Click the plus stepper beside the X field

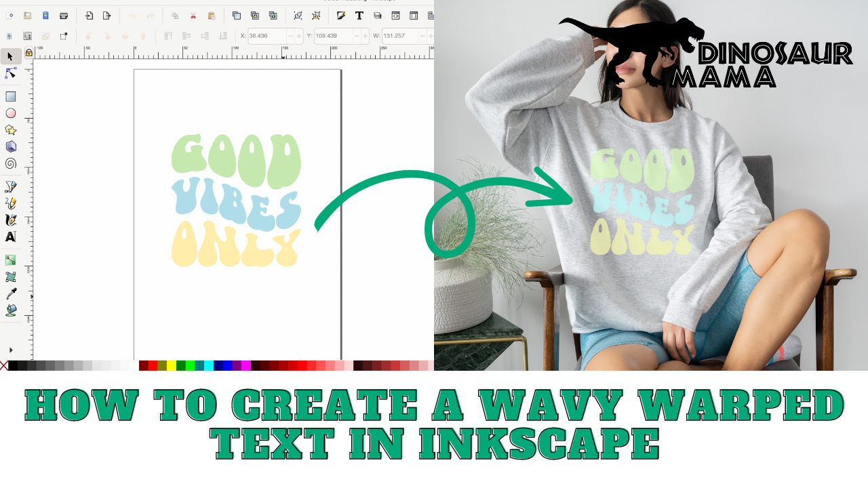click(x=298, y=35)
